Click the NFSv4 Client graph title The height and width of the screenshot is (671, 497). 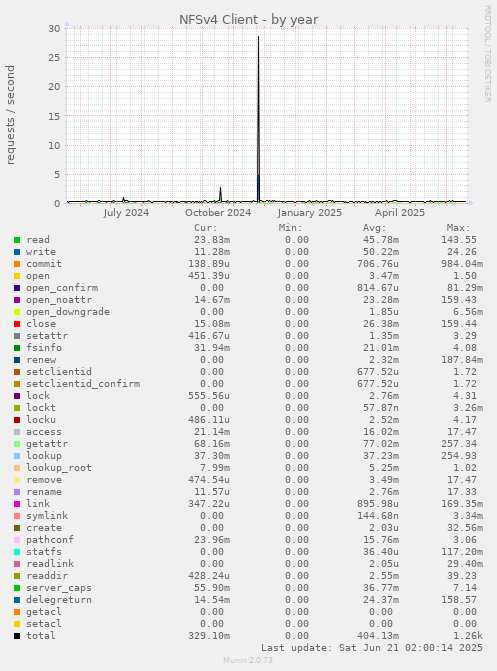[248, 20]
